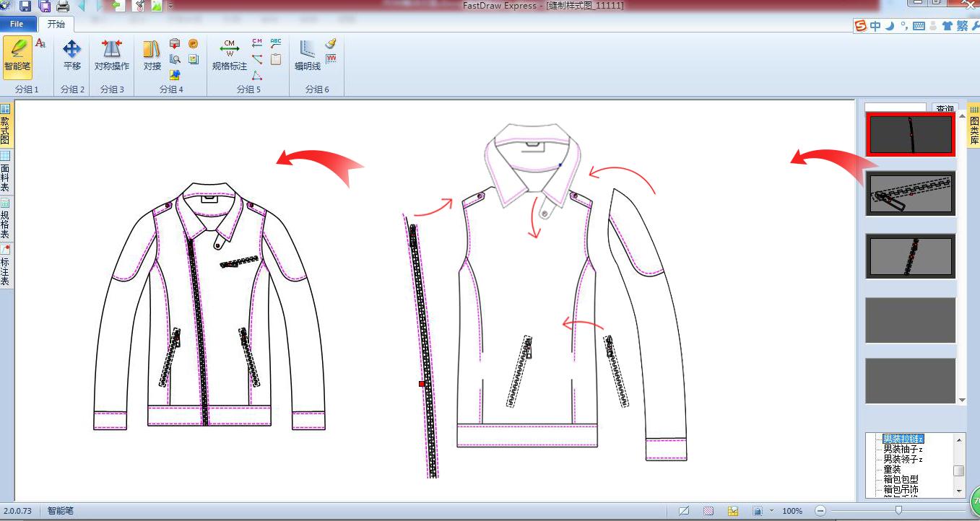Click the 100% zoom level text
This screenshot has width=980, height=521.
(x=792, y=511)
